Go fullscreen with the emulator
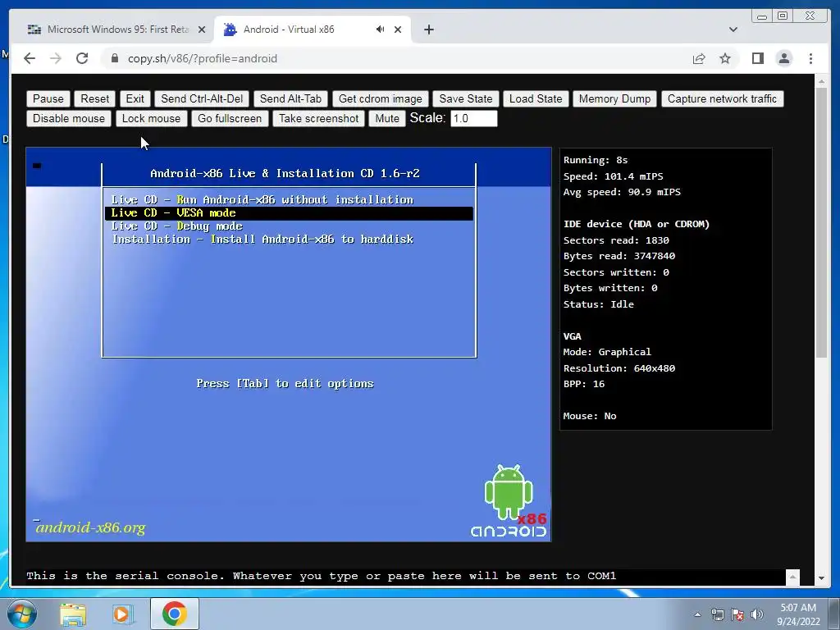 coord(230,118)
